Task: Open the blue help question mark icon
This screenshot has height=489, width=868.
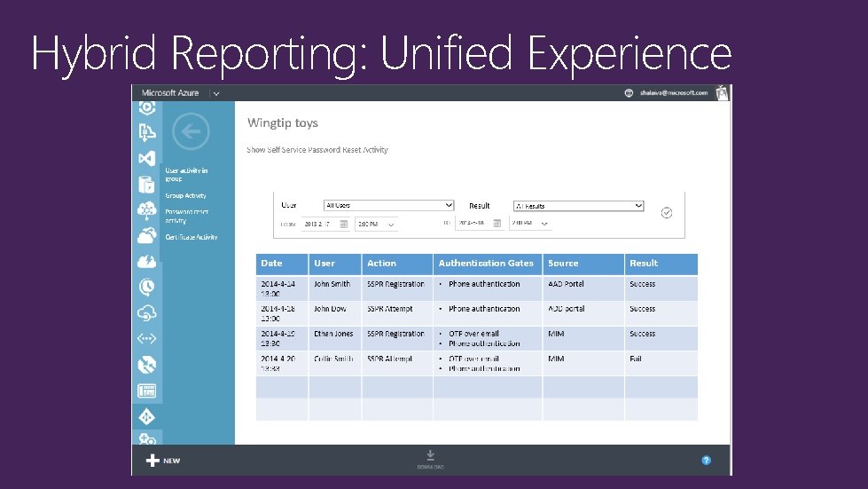Action: point(707,461)
